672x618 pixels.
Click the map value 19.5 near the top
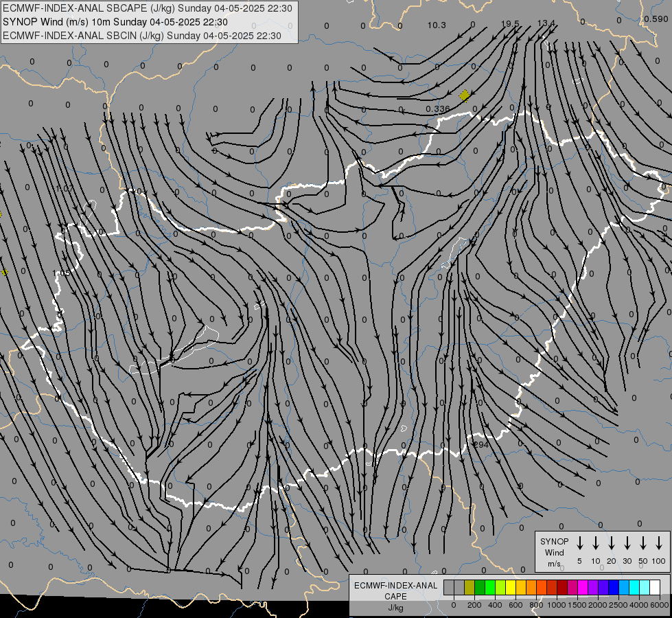510,23
